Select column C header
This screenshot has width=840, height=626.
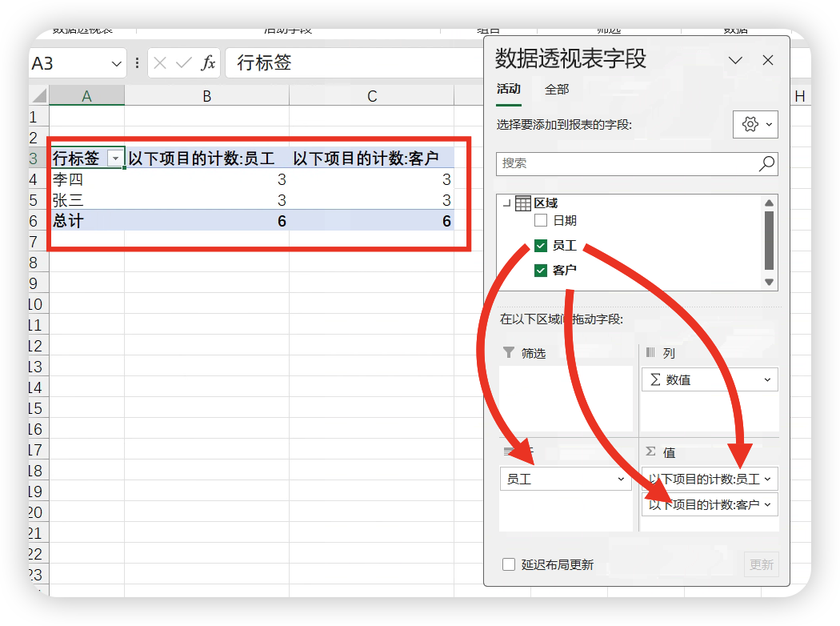point(372,96)
